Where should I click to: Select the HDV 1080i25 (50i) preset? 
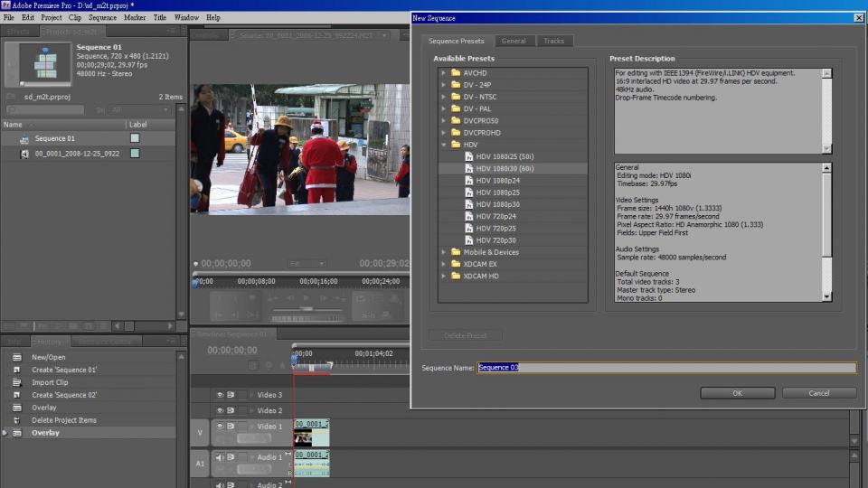pos(505,156)
